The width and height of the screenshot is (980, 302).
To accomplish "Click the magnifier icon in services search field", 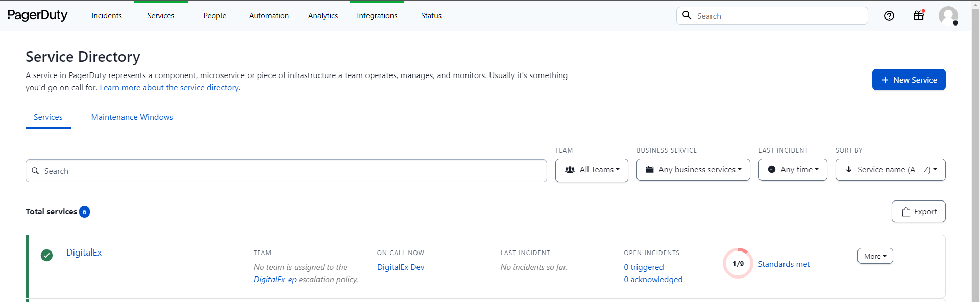I will tap(35, 171).
